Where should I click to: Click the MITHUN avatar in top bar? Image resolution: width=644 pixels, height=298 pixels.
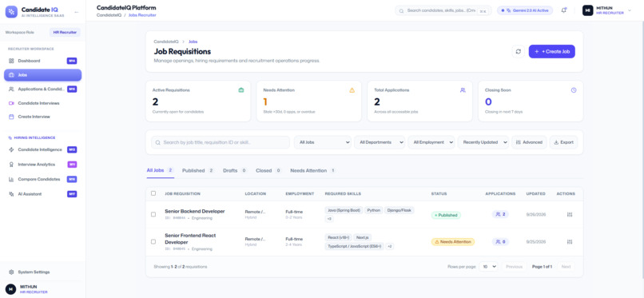[588, 10]
